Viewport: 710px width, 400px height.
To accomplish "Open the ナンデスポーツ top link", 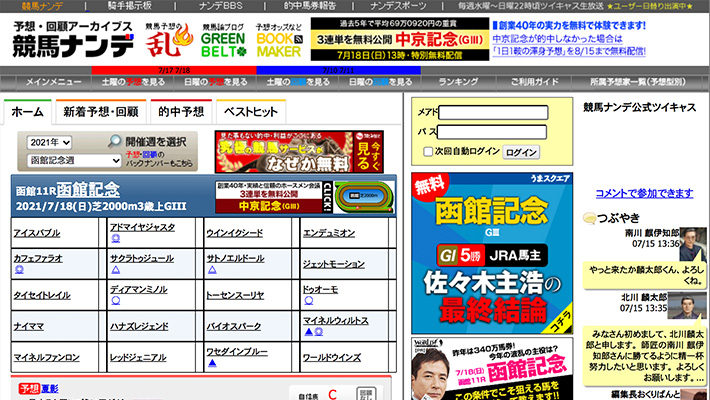I will pyautogui.click(x=398, y=6).
